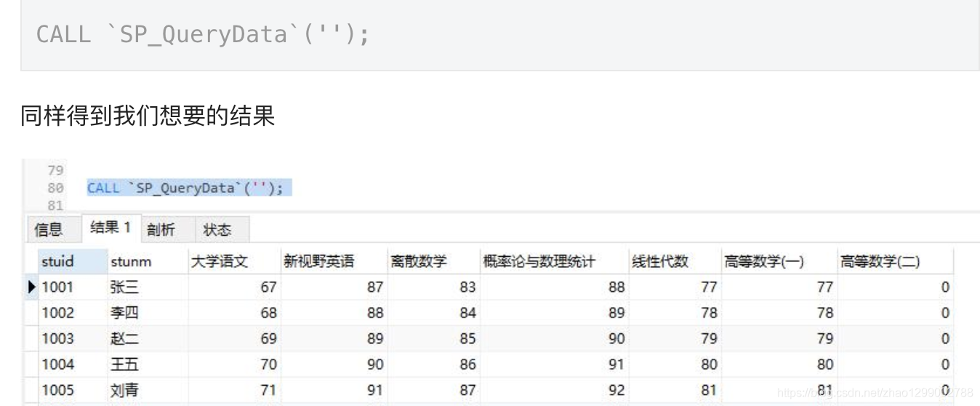Screen dimensions: 980x406
Task: Select 大学语文 score 68 for 李四
Action: point(234,313)
